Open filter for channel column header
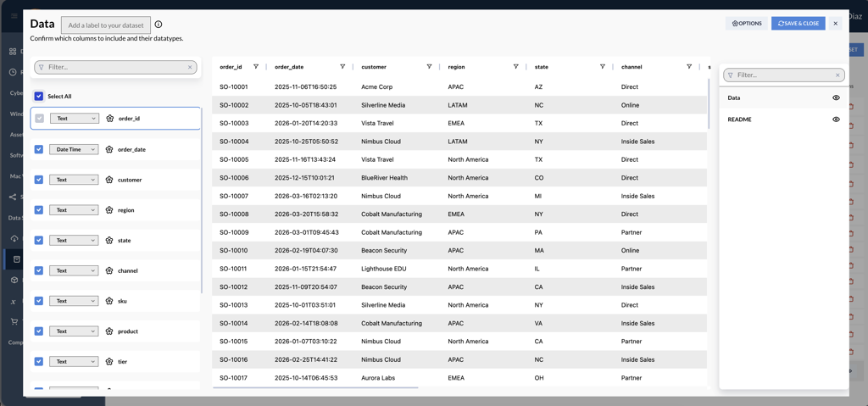Viewport: 868px width, 406px height. pos(689,66)
